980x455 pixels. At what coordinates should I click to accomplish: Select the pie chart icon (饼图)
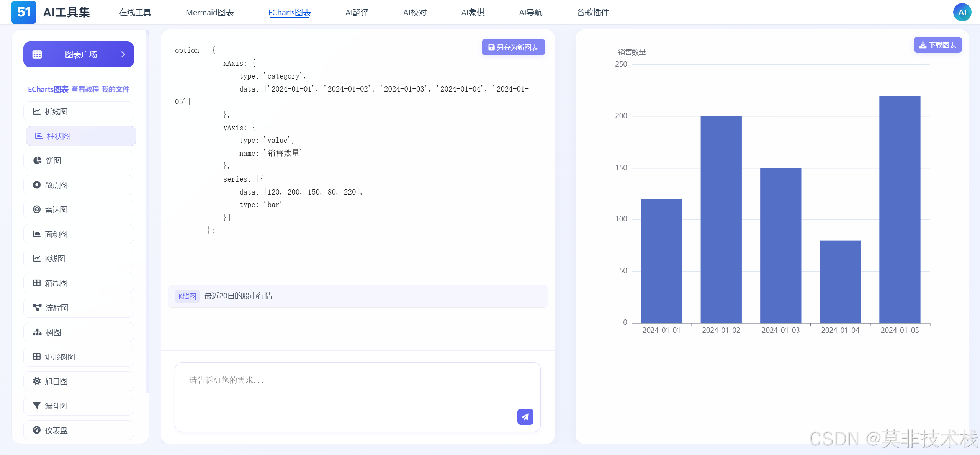[37, 160]
